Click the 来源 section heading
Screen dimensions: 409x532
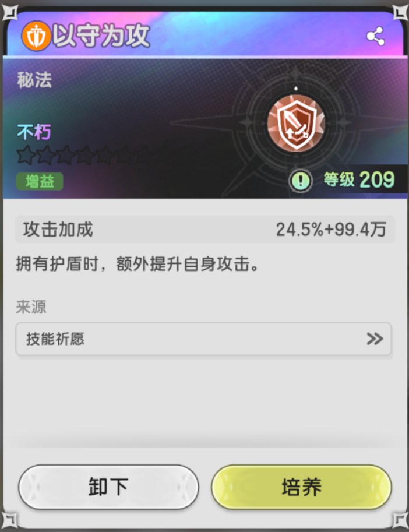coord(31,306)
